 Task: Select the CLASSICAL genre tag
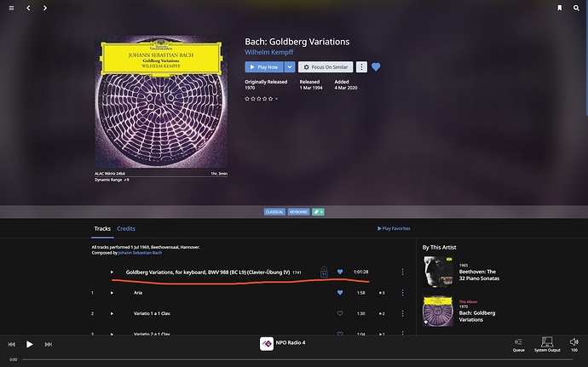[274, 212]
